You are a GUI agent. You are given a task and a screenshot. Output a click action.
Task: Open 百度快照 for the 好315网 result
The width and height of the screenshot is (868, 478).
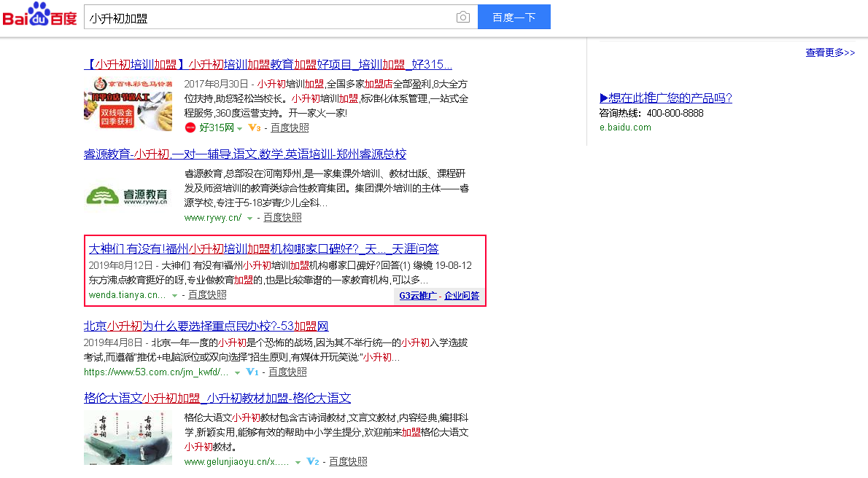pyautogui.click(x=290, y=128)
